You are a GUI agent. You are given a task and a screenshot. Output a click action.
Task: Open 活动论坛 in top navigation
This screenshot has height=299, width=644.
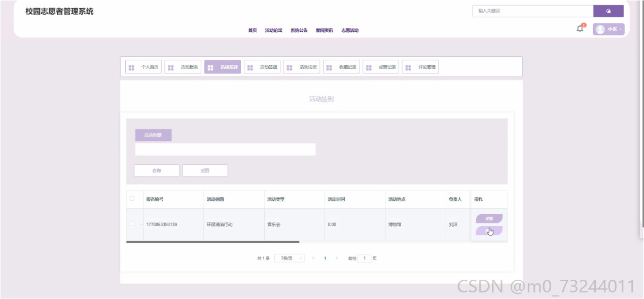(x=274, y=30)
